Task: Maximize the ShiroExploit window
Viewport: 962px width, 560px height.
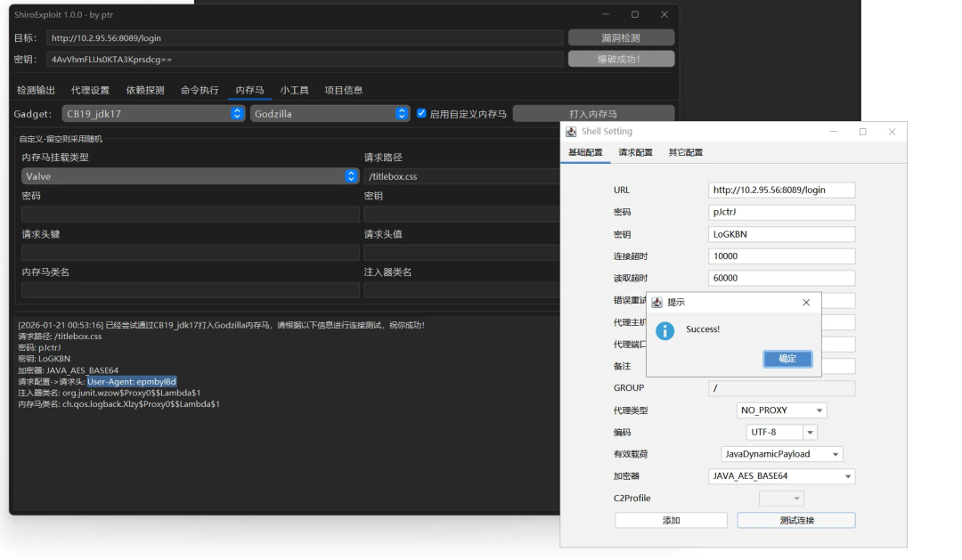Action: 635,15
